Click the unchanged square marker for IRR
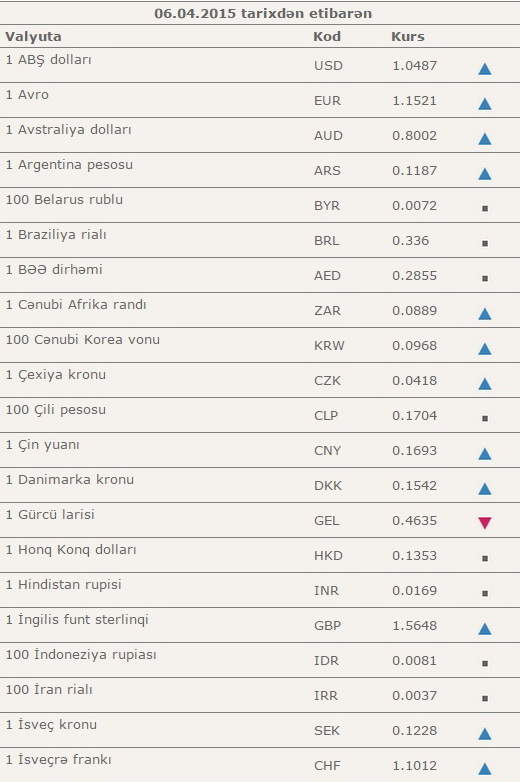 [485, 698]
